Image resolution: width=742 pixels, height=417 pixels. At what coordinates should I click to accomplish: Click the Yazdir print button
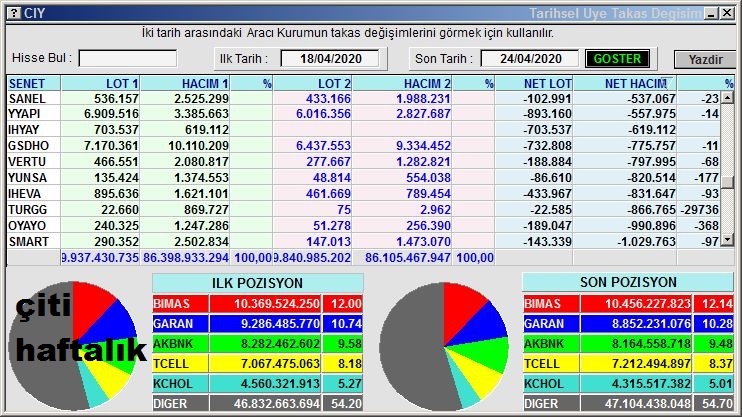point(705,59)
